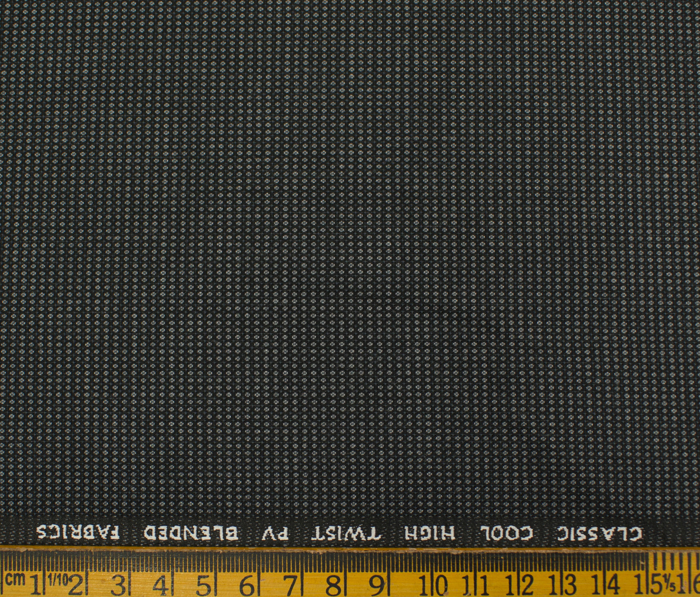Image resolution: width=700 pixels, height=597 pixels.
Task: Click the upside-down word TWIST on the selvedge
Action: [347, 533]
